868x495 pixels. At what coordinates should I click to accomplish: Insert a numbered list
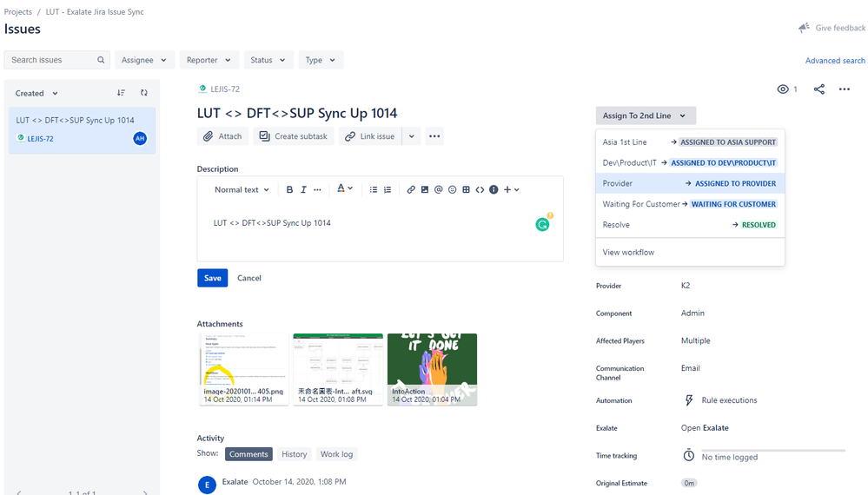(x=388, y=189)
